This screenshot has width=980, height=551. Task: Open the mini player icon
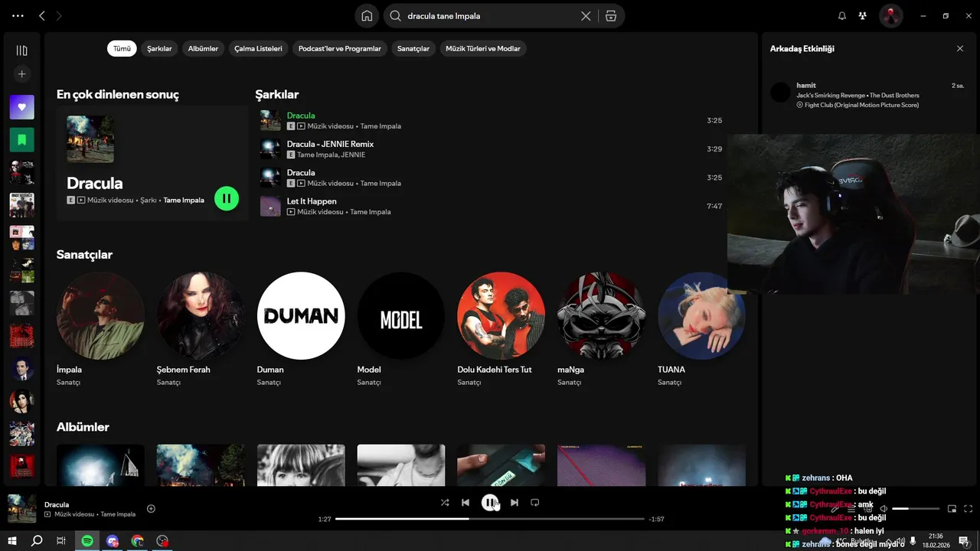point(952,509)
